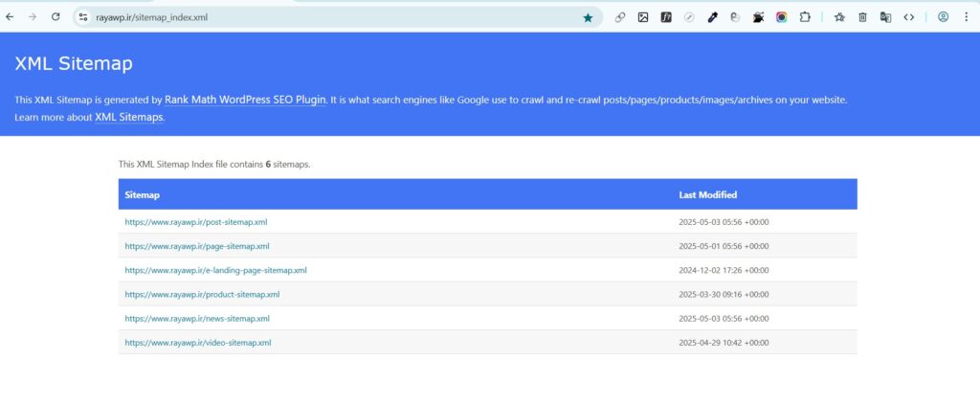
Task: Open the Chrome three-dot menu
Action: click(966, 17)
